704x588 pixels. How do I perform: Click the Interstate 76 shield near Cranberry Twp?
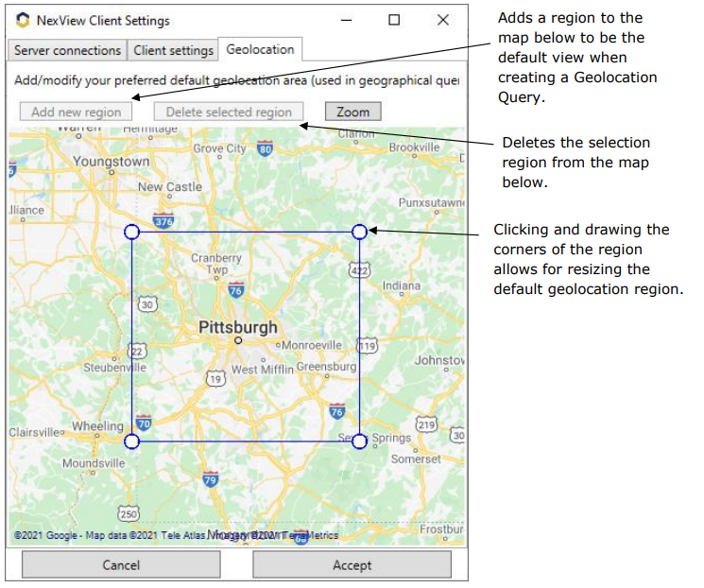235,290
